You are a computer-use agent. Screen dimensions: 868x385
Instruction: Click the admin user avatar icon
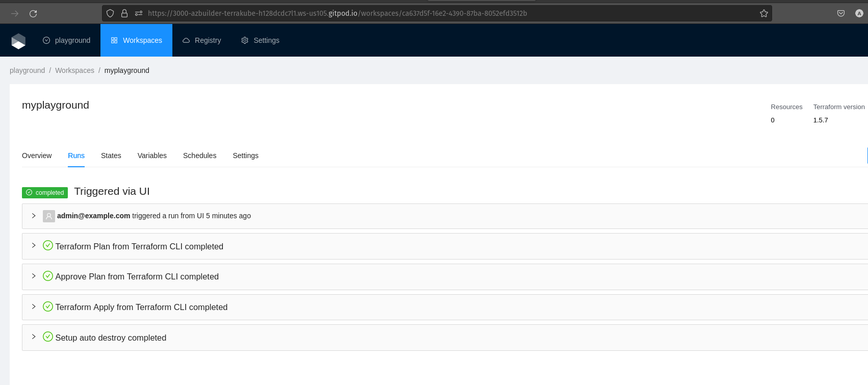coord(49,216)
